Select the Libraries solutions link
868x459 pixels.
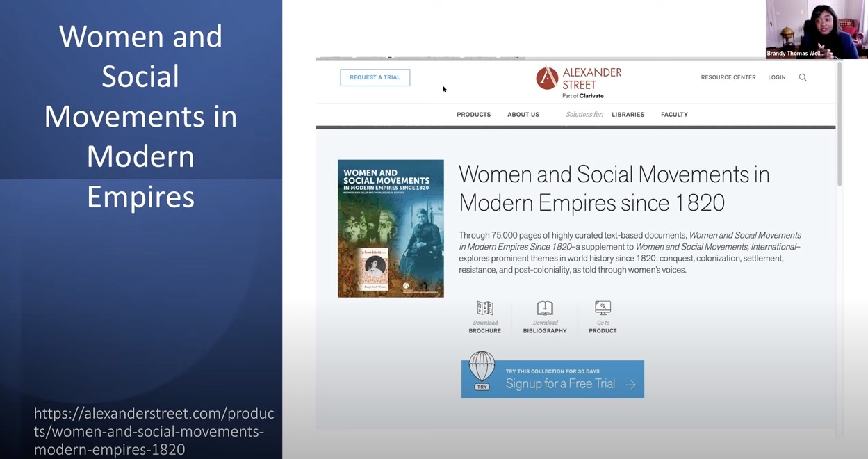[628, 115]
